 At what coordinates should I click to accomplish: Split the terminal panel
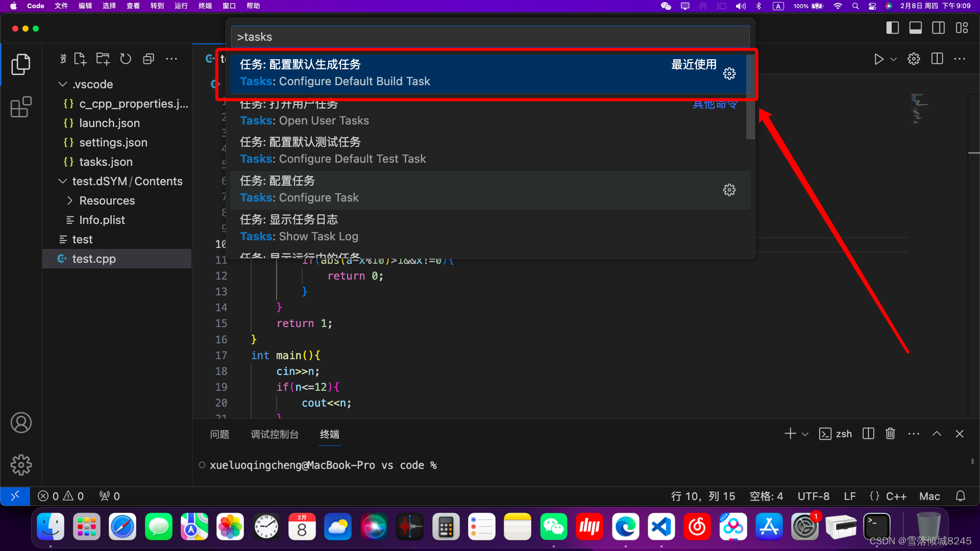pyautogui.click(x=868, y=434)
